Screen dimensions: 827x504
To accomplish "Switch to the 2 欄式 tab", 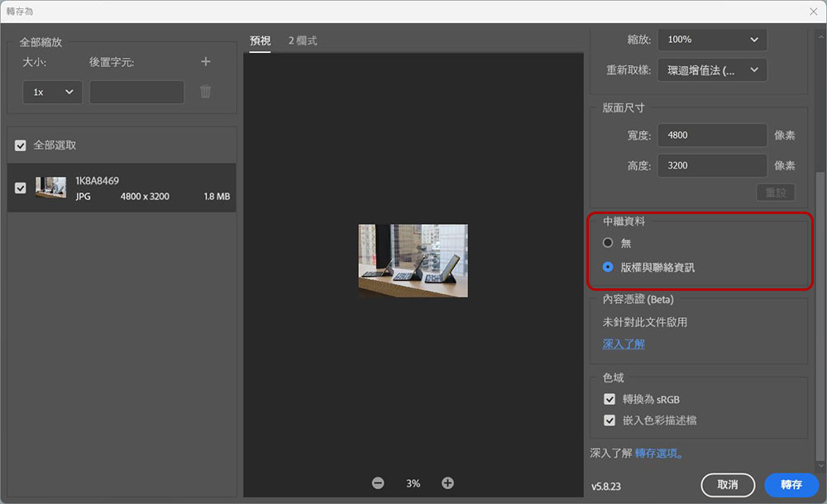I will coord(303,40).
